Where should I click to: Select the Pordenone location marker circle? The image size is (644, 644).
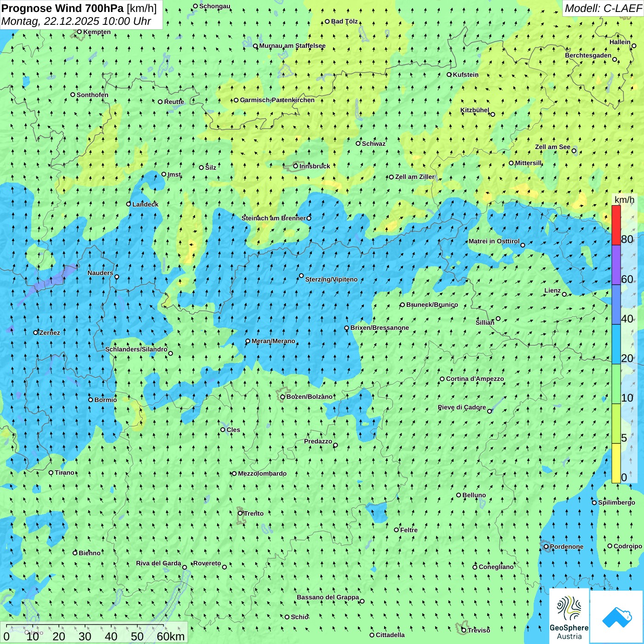pyautogui.click(x=546, y=546)
